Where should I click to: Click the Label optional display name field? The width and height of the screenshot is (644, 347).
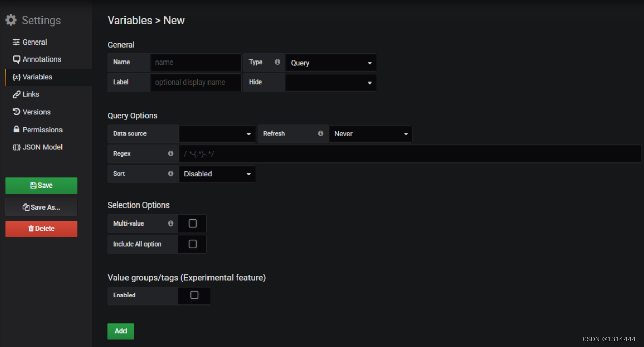[196, 83]
